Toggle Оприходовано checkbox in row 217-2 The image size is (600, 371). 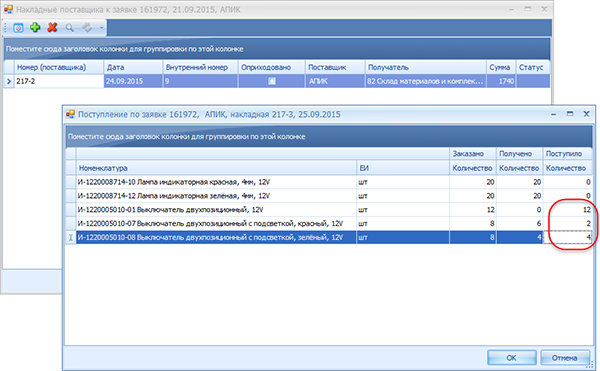coord(272,81)
